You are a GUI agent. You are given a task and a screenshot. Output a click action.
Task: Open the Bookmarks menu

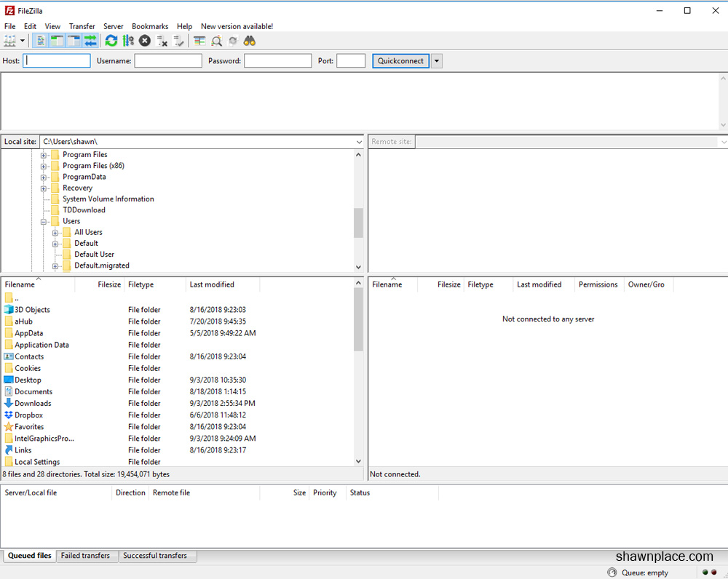[x=150, y=26]
